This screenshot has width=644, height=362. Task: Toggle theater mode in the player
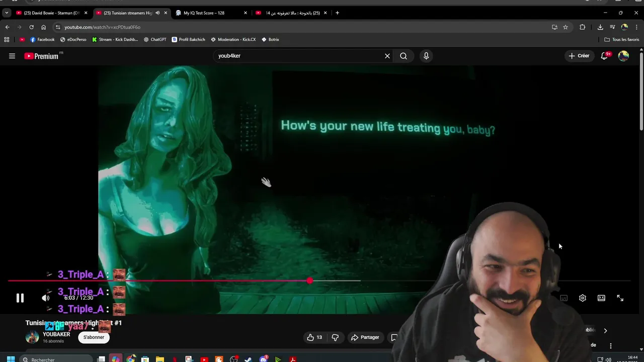pyautogui.click(x=601, y=298)
